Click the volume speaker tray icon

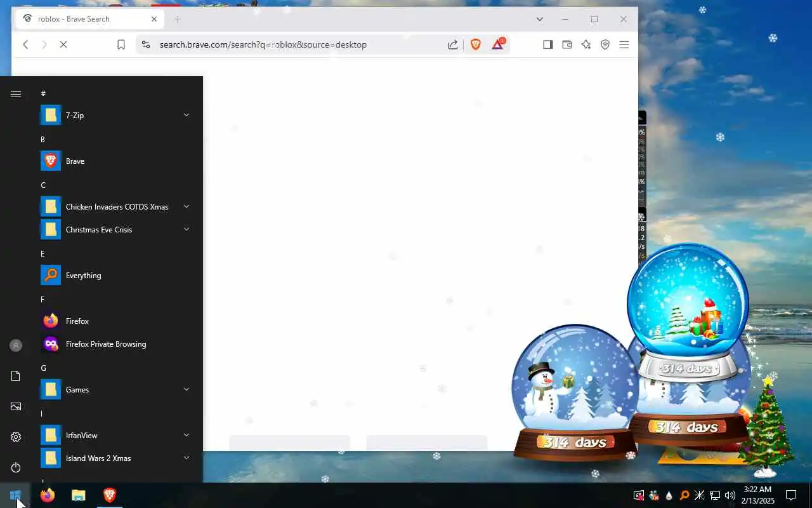click(x=730, y=495)
